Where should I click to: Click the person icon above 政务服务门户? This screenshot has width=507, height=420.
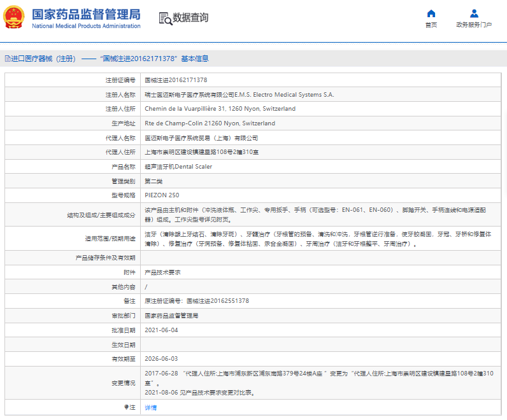pyautogui.click(x=474, y=13)
